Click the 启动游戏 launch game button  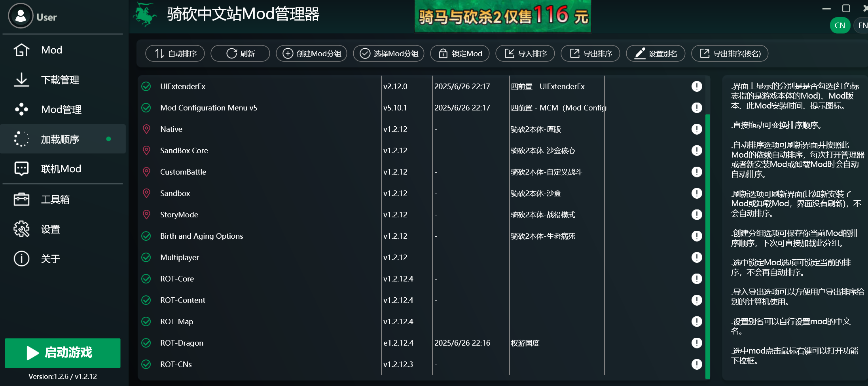63,353
